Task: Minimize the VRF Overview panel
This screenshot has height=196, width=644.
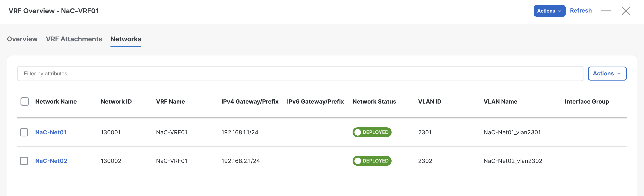Action: click(606, 11)
